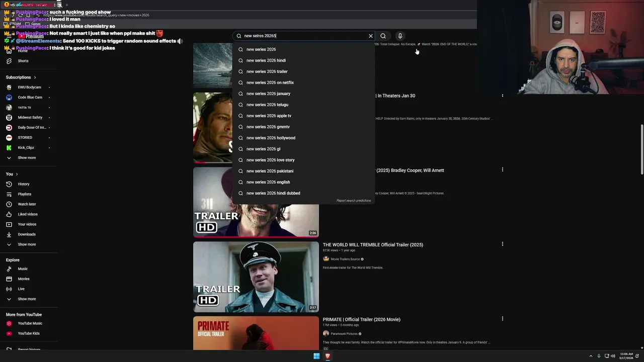Screen dimensions: 644x362
Task: Pick suggestion 'new series 2026 trailer'
Action: (x=304, y=71)
